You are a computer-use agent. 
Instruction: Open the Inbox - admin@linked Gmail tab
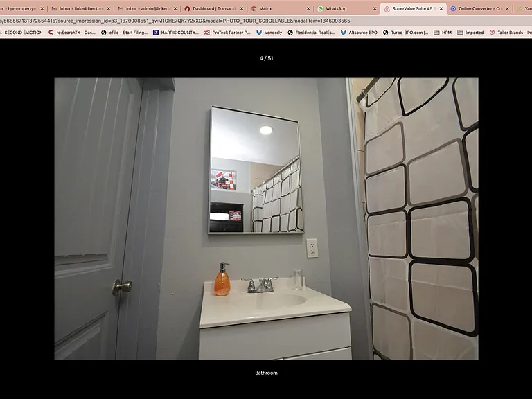point(148,9)
